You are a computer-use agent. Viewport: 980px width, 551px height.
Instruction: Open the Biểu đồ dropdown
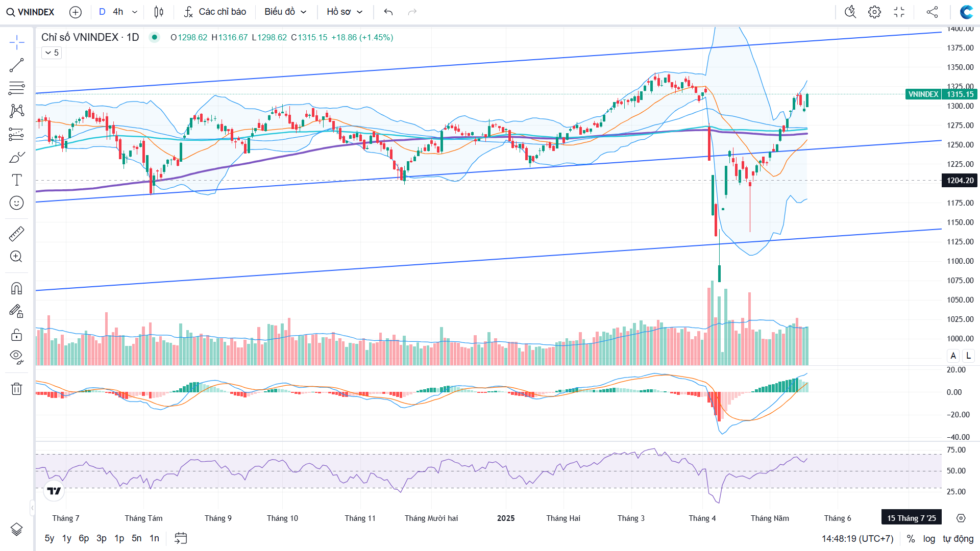[285, 12]
